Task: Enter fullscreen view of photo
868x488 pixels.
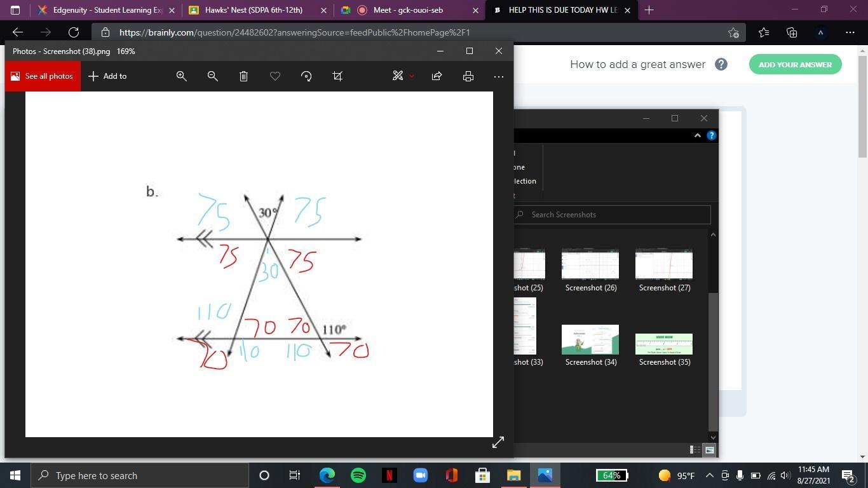Action: 498,442
